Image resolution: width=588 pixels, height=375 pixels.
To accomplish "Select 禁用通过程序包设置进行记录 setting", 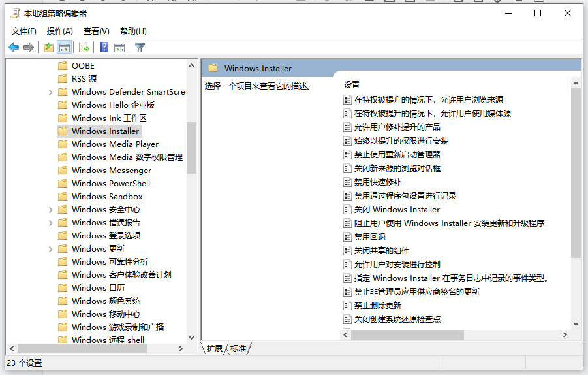I will pyautogui.click(x=405, y=195).
